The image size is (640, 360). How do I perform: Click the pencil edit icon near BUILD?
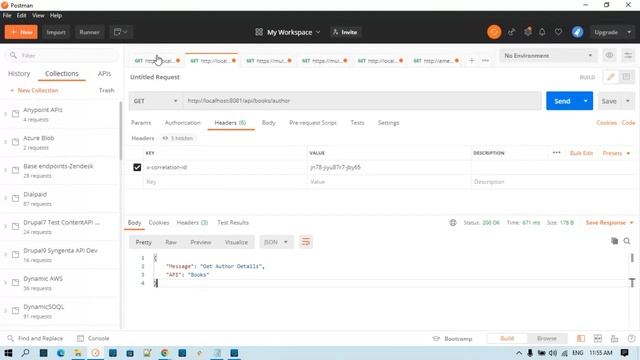pyautogui.click(x=611, y=77)
